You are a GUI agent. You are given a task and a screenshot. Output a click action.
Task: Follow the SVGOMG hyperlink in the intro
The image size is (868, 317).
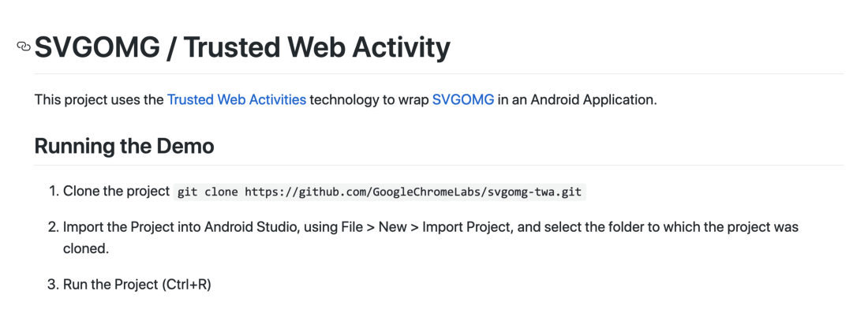click(x=462, y=100)
